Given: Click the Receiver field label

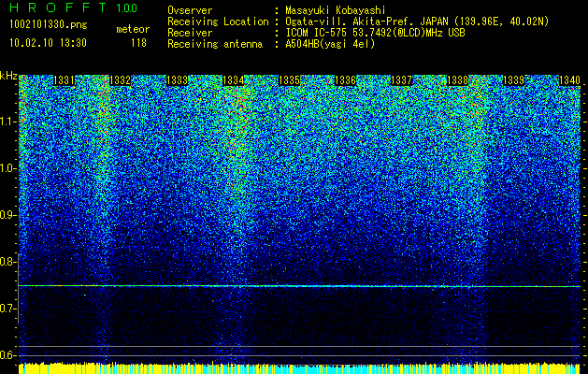Looking at the screenshot, I should [x=190, y=33].
